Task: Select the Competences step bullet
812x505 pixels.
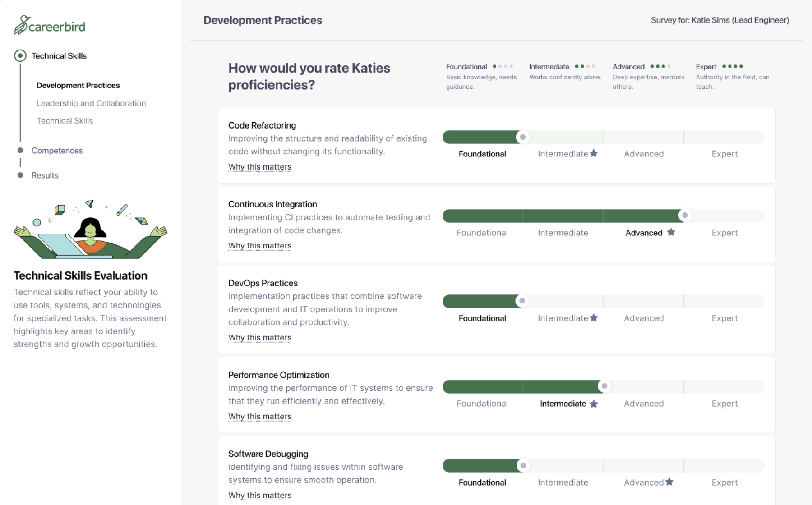Action: (x=20, y=151)
